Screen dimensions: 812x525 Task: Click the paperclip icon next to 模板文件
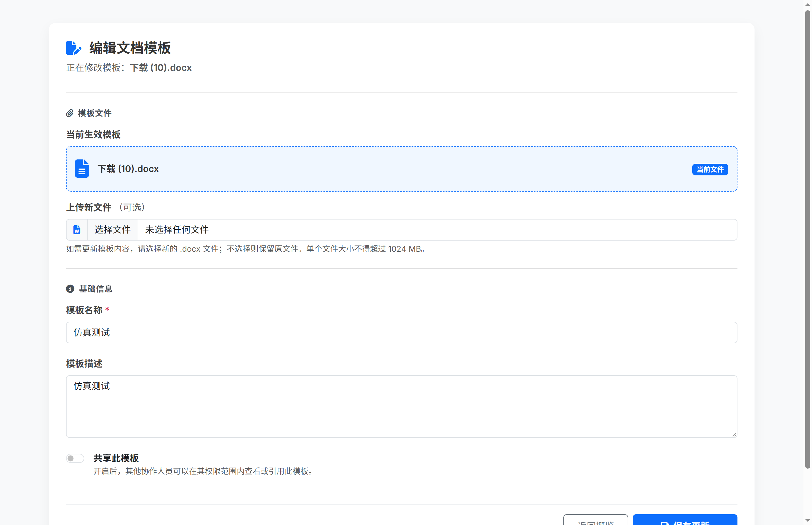pyautogui.click(x=69, y=113)
